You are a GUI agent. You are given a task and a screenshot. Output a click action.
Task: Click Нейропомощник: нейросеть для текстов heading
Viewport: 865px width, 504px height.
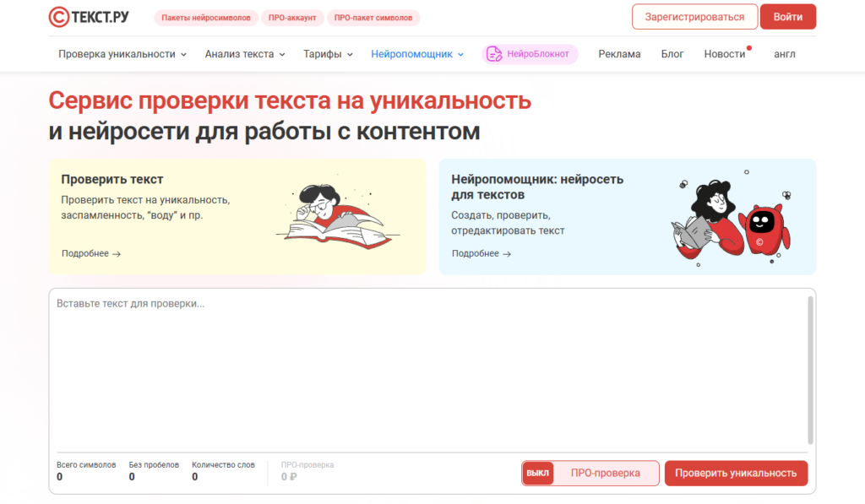[x=537, y=187]
